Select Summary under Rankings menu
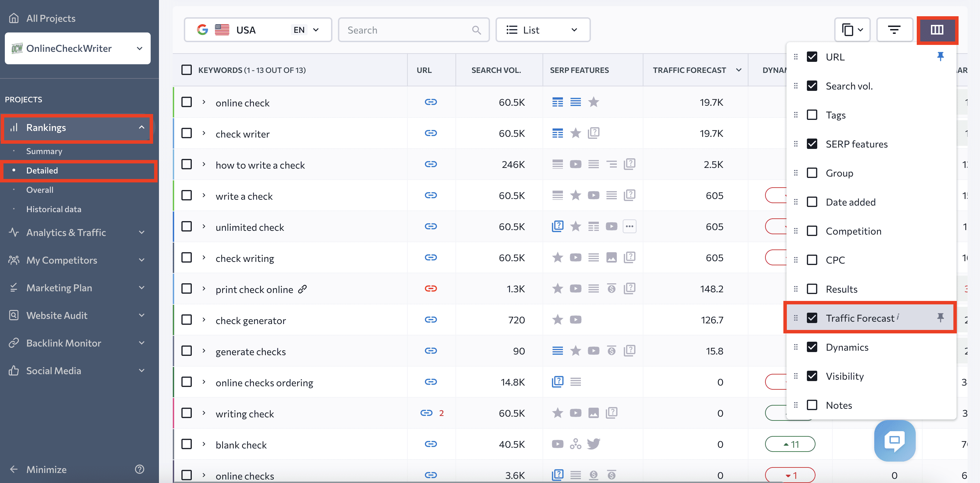 [44, 151]
